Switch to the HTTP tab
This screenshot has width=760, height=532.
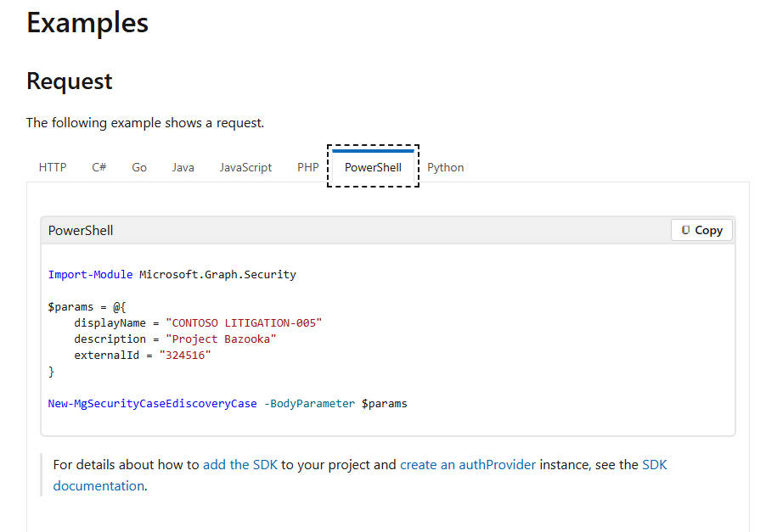pyautogui.click(x=53, y=167)
